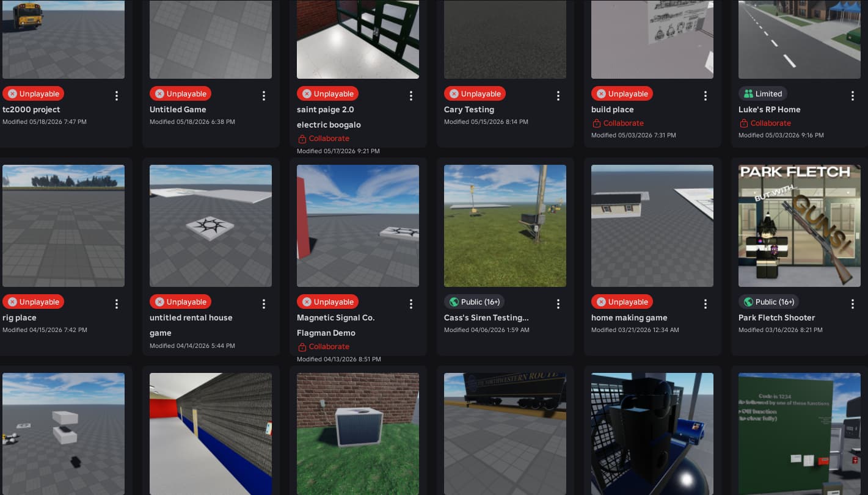868x495 pixels.
Task: Open the three-dot menu for tc2000 project
Action: click(x=117, y=96)
